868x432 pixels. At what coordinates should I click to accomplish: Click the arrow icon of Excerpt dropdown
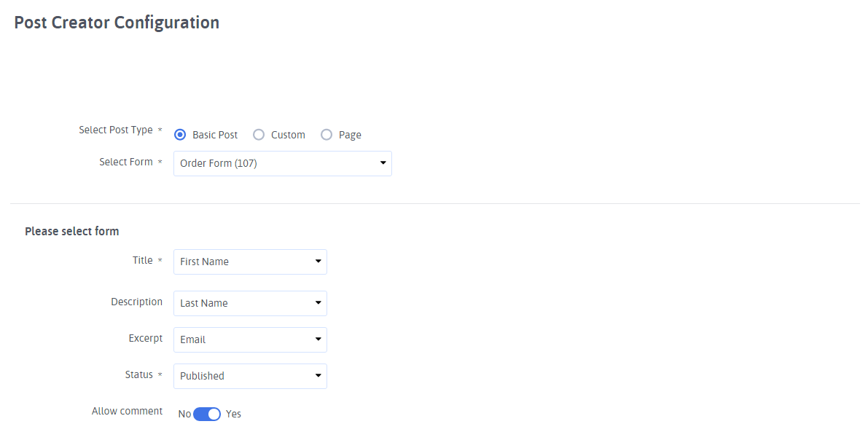tap(318, 339)
